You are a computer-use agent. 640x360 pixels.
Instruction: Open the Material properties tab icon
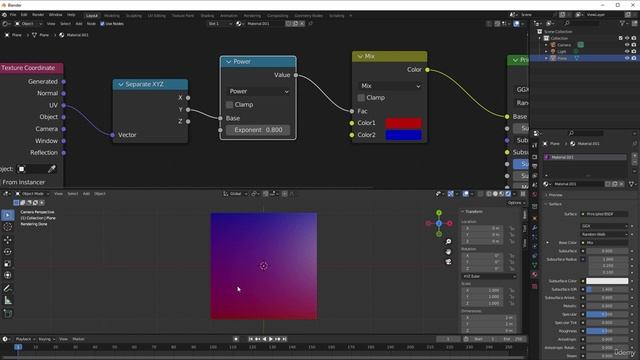(535, 275)
